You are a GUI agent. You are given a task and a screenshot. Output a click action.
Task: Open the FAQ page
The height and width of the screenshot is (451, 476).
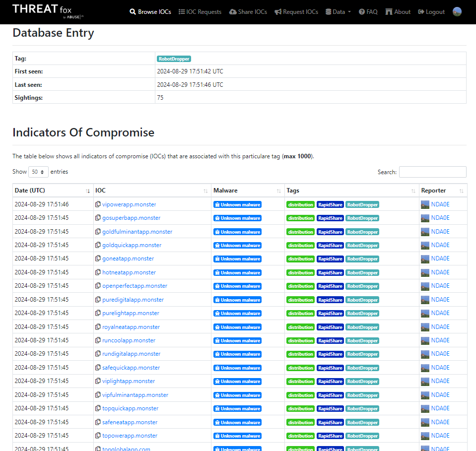point(368,12)
